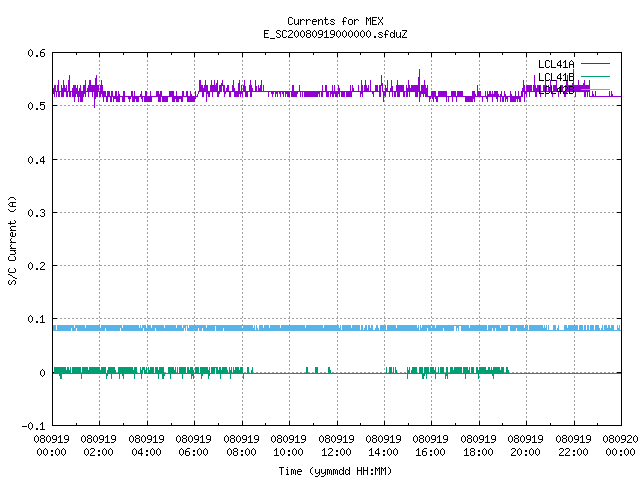The height and width of the screenshot is (480, 640).
Task: Click the x-axis label 'Time (yymmdd HH:MM)'
Action: [335, 471]
